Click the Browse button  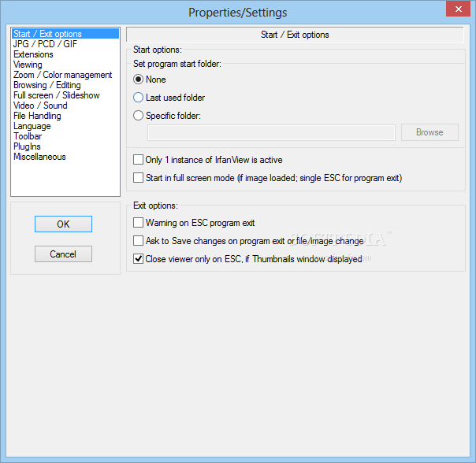(x=430, y=132)
